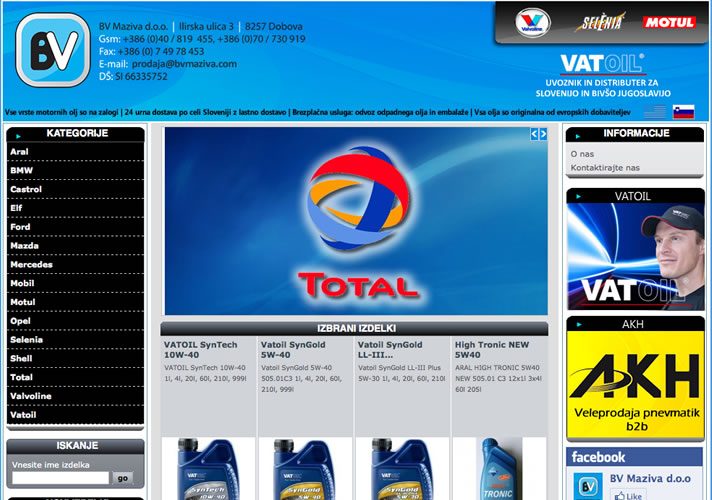The width and height of the screenshot is (712, 500).
Task: Open the Valvoline brand logo
Action: pyautogui.click(x=532, y=22)
